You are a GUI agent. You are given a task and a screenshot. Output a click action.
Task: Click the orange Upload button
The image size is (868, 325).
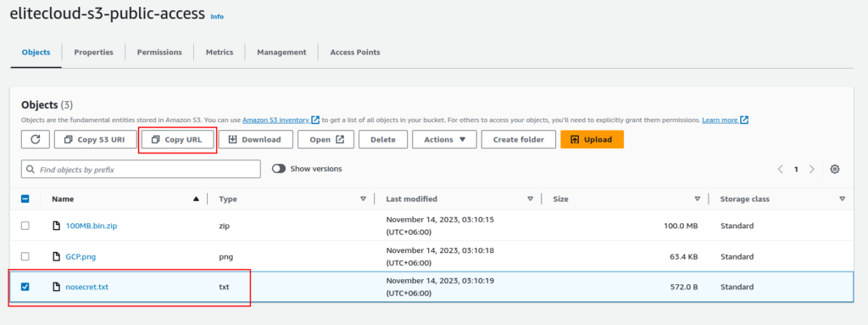pos(592,140)
